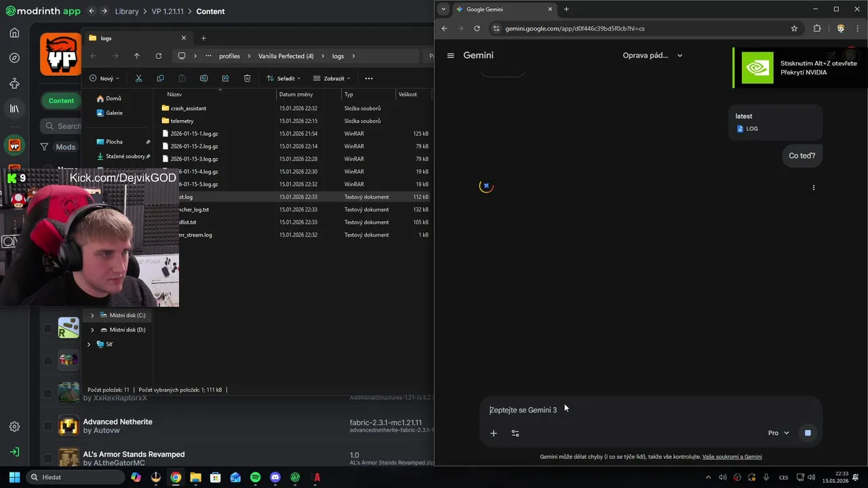The height and width of the screenshot is (488, 868).
Task: Click the Share icon in Explorer toolbar
Action: [225, 78]
